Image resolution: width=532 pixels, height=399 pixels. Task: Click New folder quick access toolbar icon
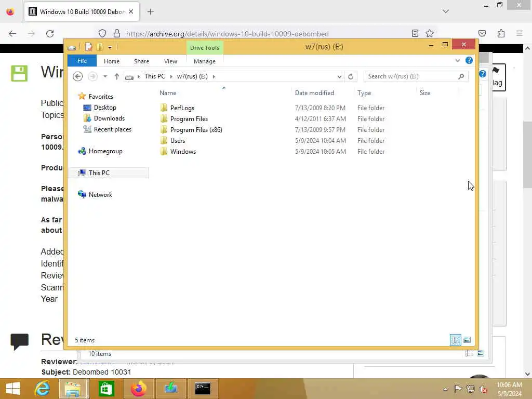pyautogui.click(x=100, y=47)
